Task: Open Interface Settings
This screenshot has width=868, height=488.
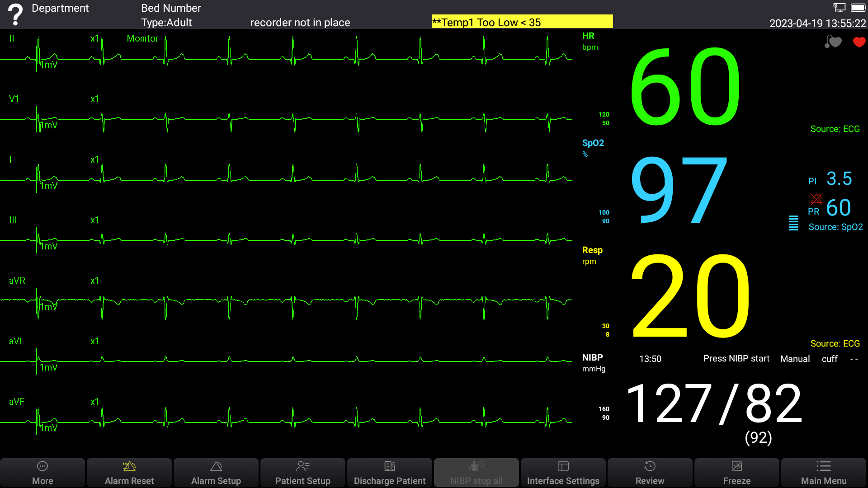Action: tap(563, 472)
